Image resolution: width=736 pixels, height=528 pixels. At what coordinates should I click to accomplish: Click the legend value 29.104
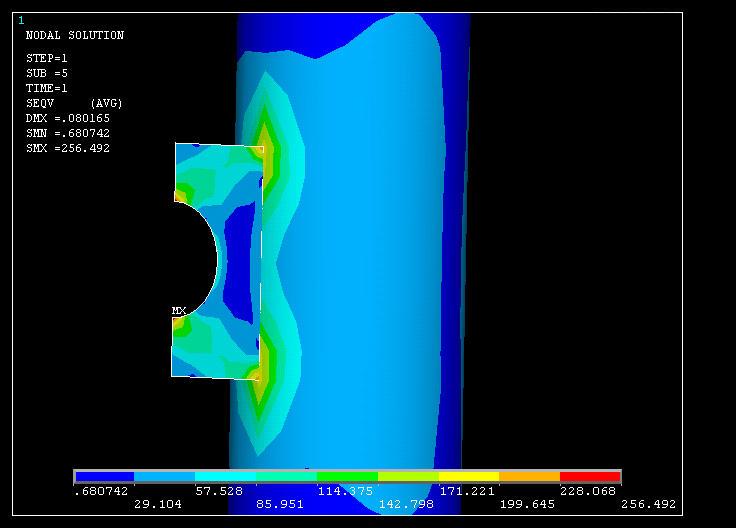click(x=158, y=505)
